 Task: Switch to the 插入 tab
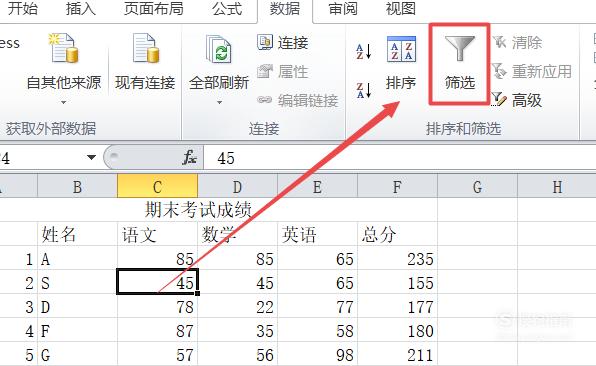pyautogui.click(x=81, y=8)
